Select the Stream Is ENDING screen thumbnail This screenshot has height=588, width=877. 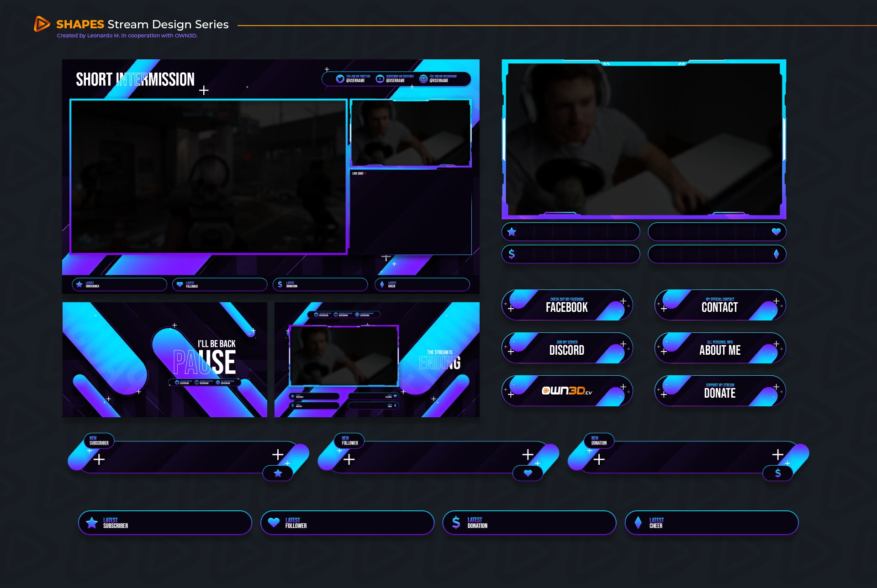377,360
